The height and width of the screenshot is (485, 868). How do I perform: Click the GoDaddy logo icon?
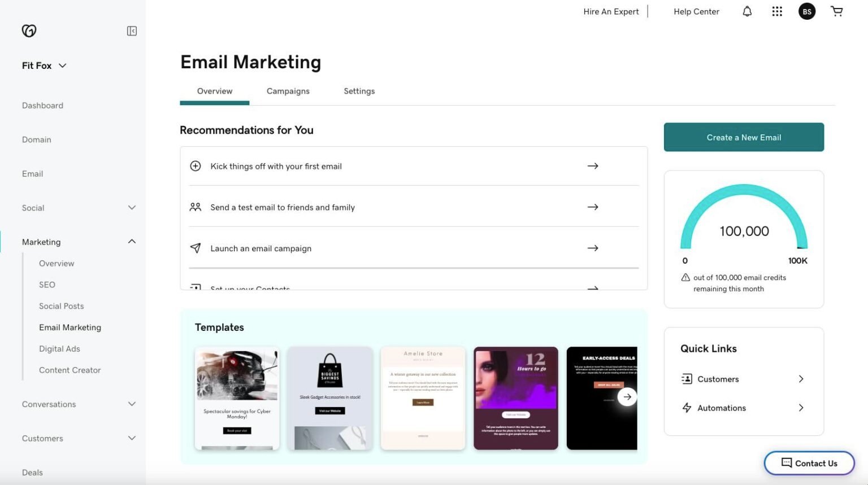coord(29,31)
